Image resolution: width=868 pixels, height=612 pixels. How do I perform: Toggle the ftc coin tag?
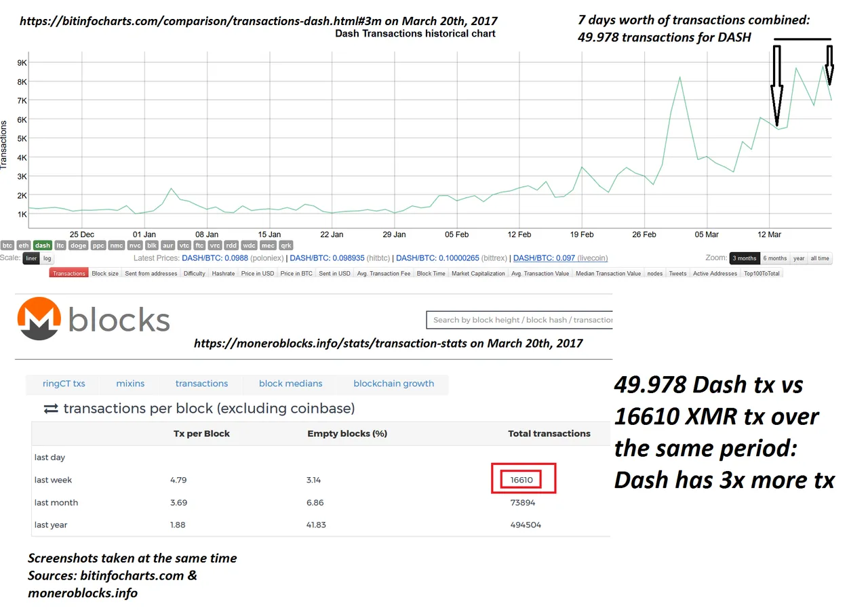200,245
